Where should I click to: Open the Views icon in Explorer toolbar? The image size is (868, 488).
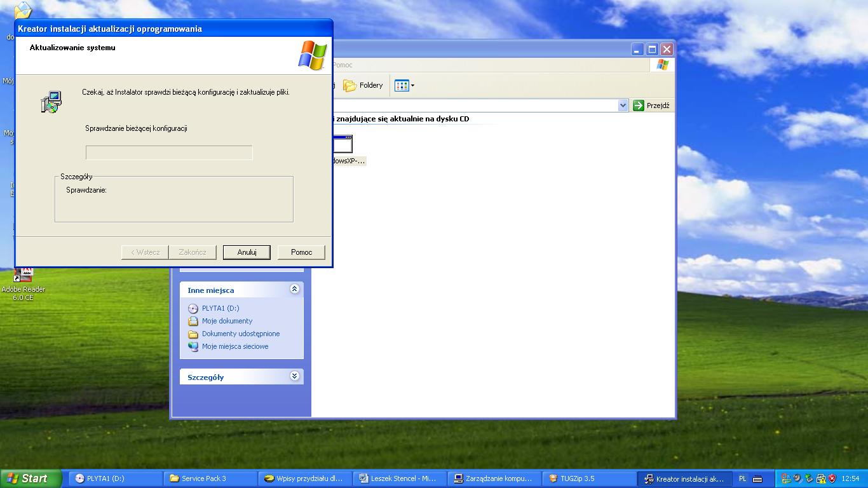pyautogui.click(x=401, y=85)
